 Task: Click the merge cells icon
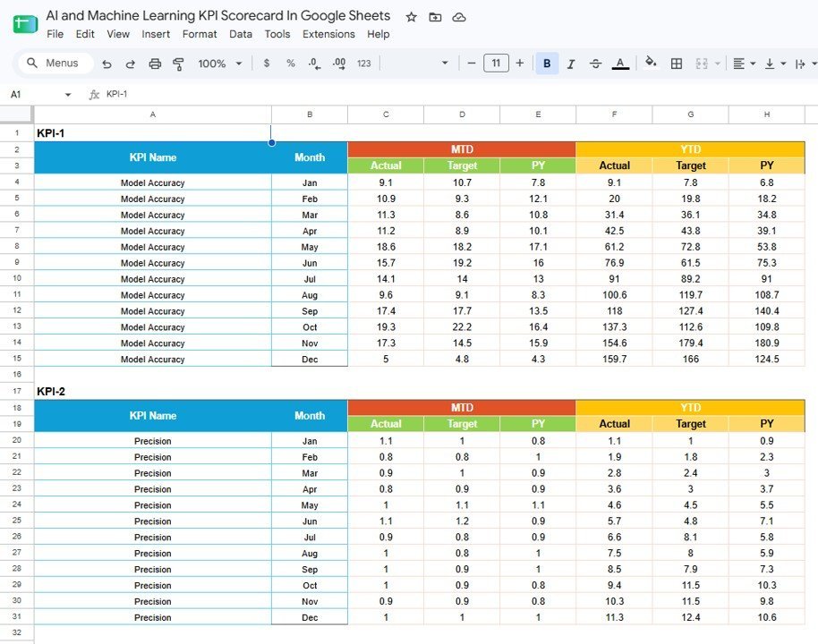702,64
